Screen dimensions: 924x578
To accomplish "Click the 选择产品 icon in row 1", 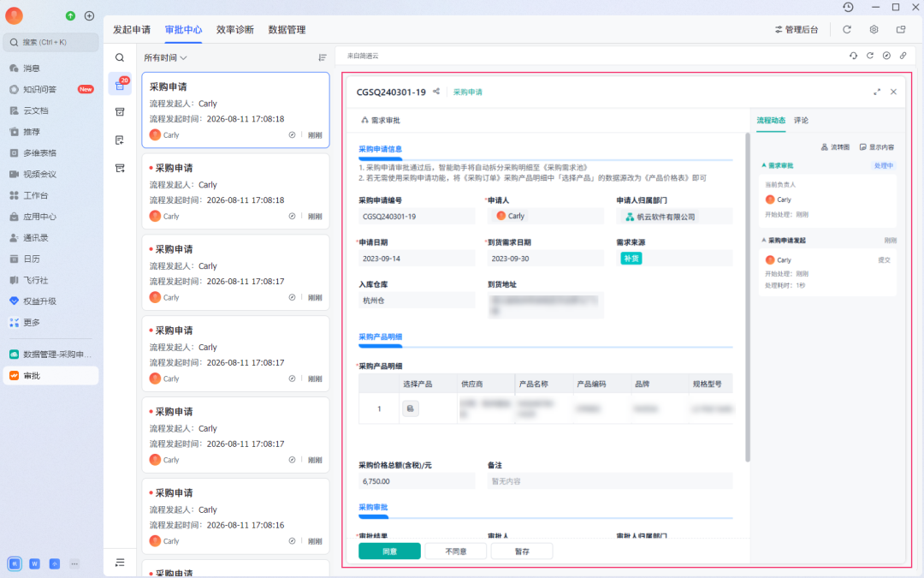I will coord(411,408).
